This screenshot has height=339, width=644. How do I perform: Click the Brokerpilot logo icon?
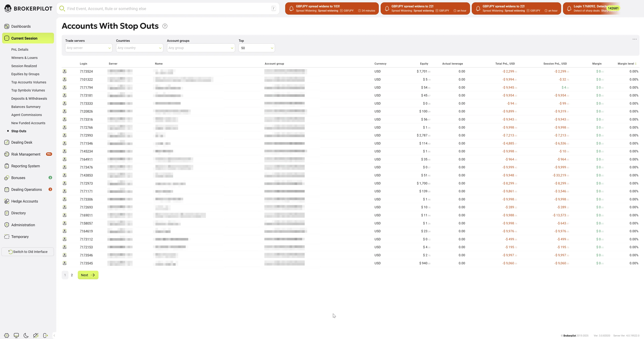[8, 9]
